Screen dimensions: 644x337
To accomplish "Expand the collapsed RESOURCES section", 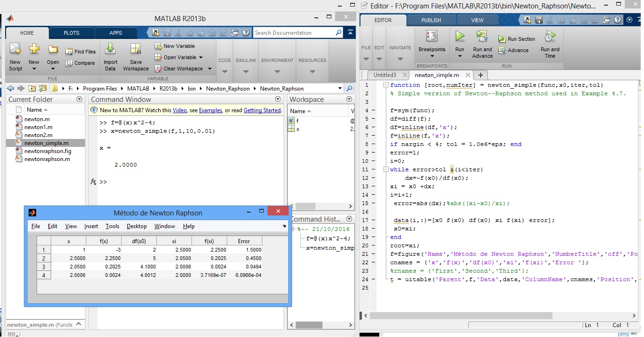I will 312,72.
